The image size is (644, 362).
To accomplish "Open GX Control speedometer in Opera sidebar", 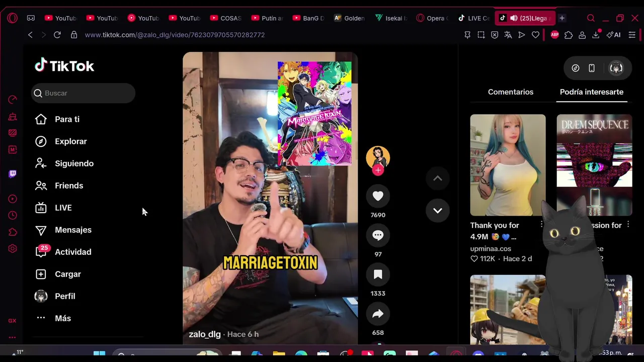I will tap(13, 100).
